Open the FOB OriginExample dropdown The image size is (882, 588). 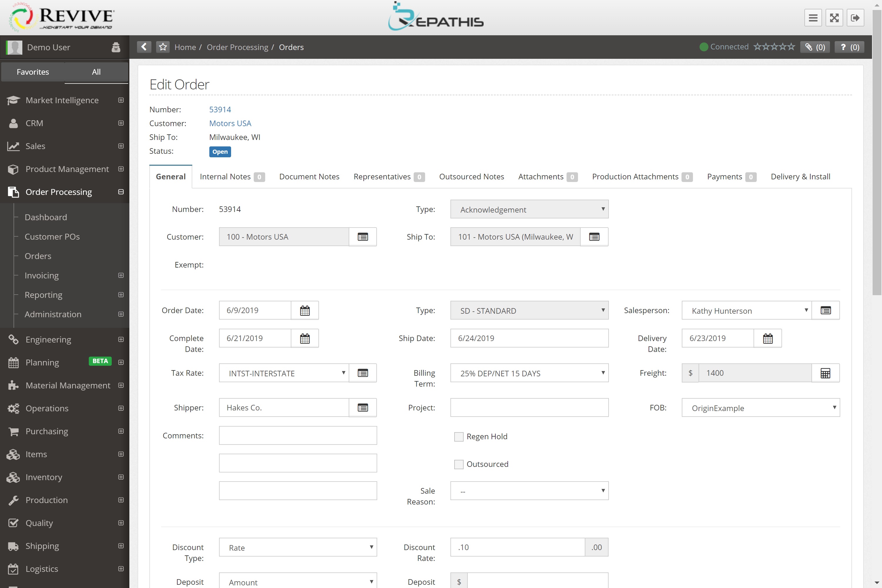click(761, 407)
